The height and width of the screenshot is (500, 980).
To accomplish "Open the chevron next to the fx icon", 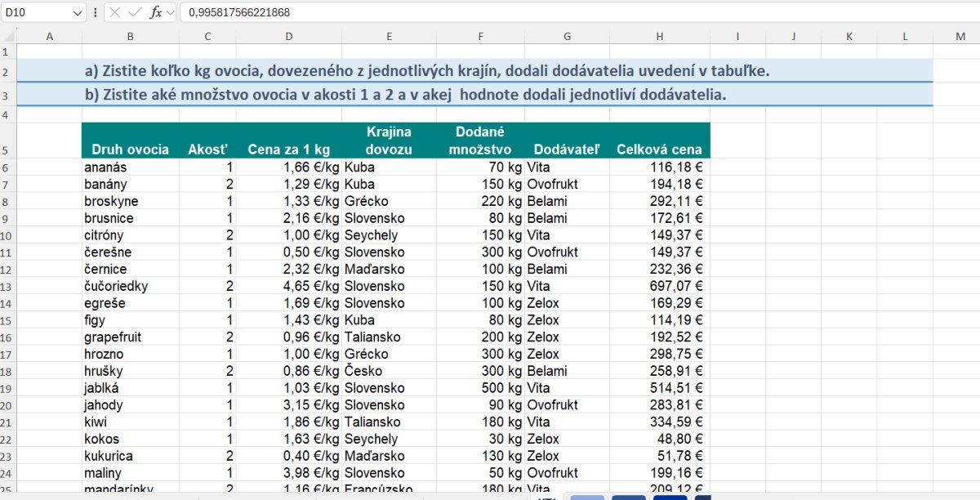I will (x=171, y=12).
